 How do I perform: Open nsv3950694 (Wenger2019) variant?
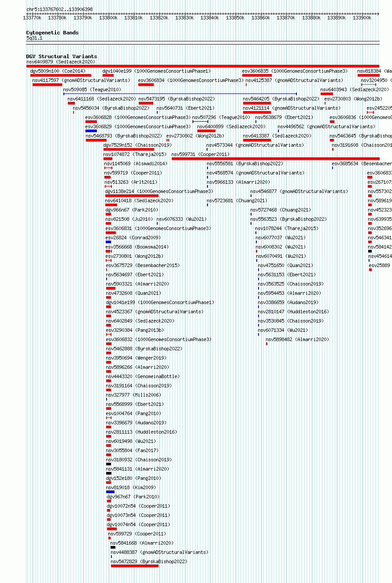(136, 358)
